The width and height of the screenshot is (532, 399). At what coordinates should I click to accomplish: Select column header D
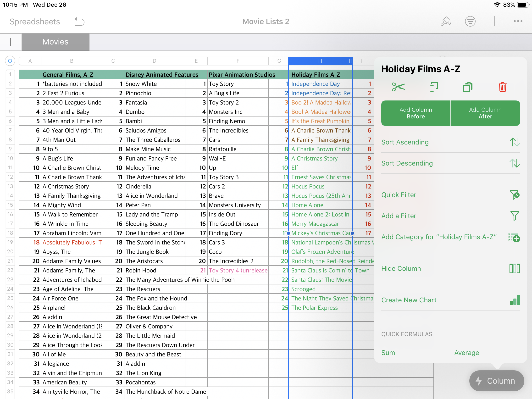154,61
